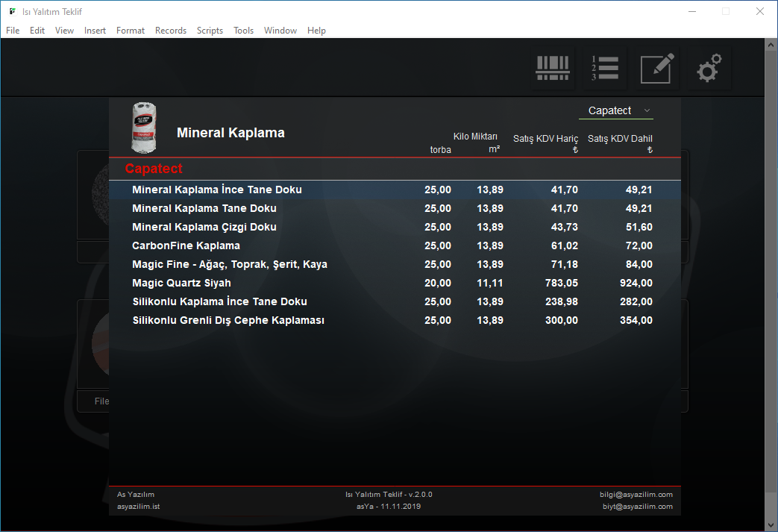This screenshot has width=778, height=532.
Task: Click the torba column header
Action: tap(441, 150)
